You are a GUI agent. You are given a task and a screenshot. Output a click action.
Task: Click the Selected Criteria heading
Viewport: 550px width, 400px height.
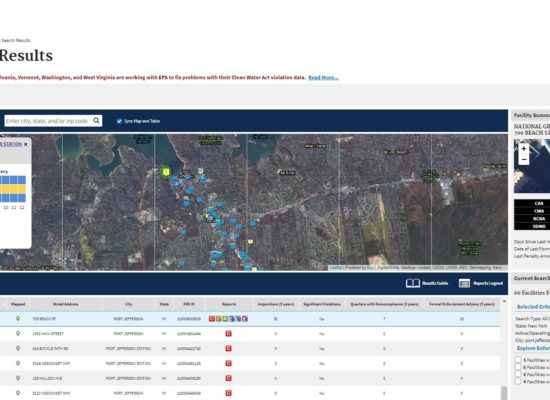pyautogui.click(x=533, y=307)
